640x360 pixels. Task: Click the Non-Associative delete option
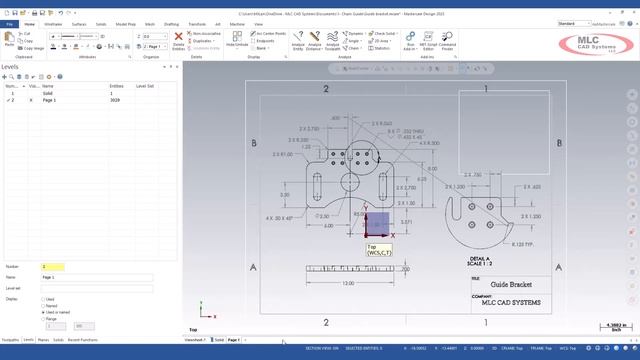click(x=204, y=33)
